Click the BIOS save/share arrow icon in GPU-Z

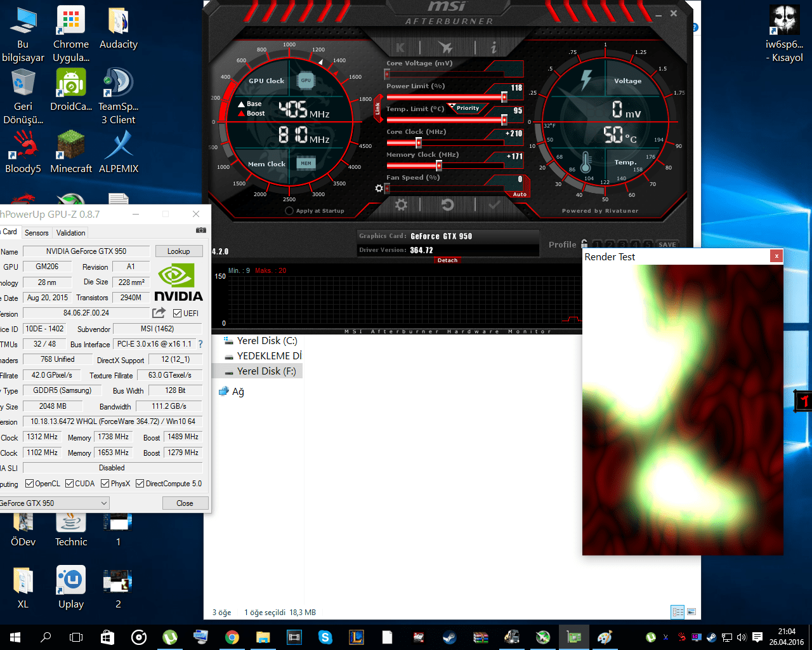pos(159,313)
